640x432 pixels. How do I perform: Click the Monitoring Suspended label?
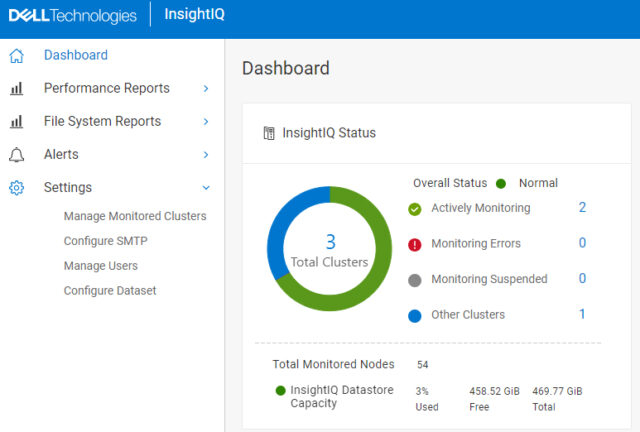coord(489,279)
